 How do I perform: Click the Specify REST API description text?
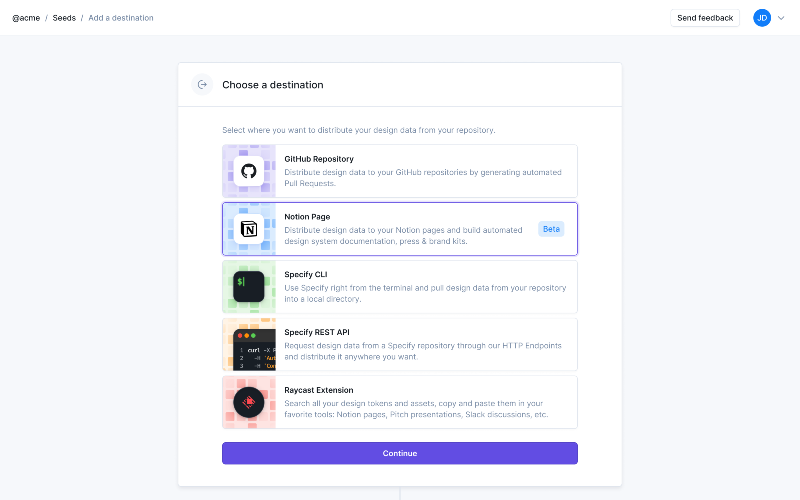[x=423, y=351]
